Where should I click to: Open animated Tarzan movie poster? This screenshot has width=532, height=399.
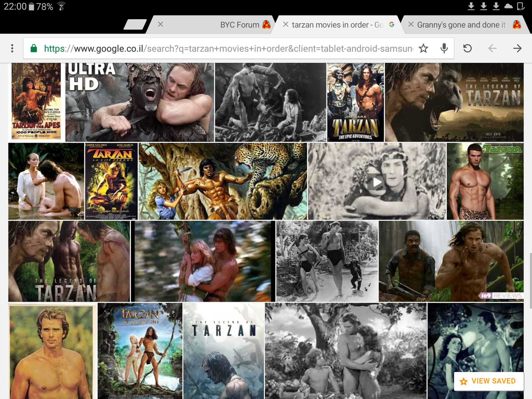pos(140,351)
